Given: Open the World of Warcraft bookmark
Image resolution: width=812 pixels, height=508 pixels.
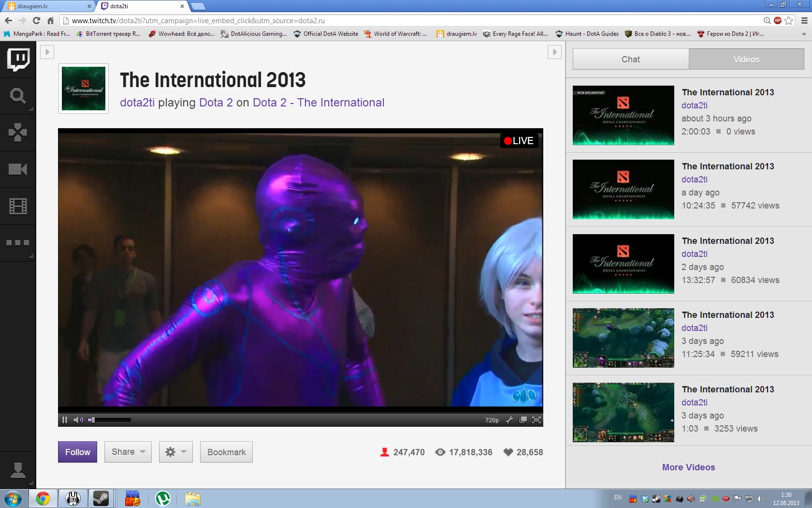Looking at the screenshot, I should tap(396, 34).
